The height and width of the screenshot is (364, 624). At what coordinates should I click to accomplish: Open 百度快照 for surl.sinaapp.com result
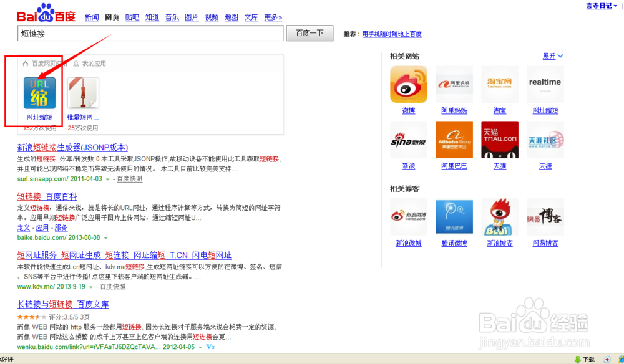point(129,179)
